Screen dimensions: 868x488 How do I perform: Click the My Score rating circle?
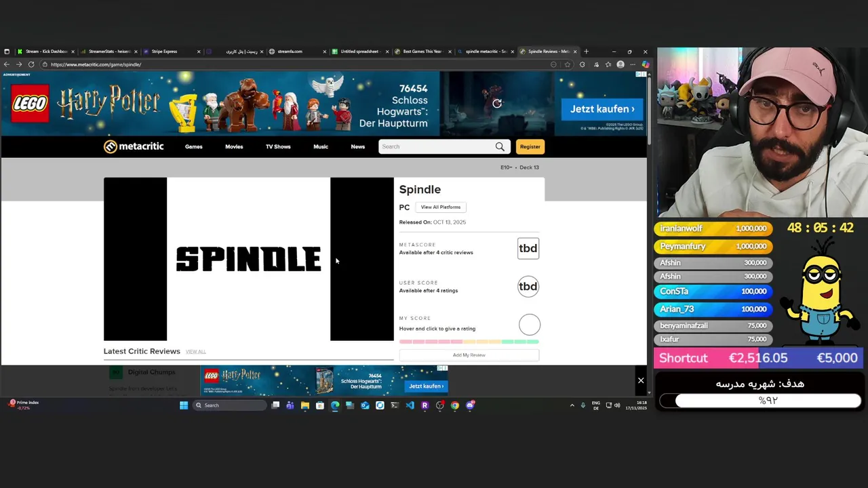[x=530, y=325]
